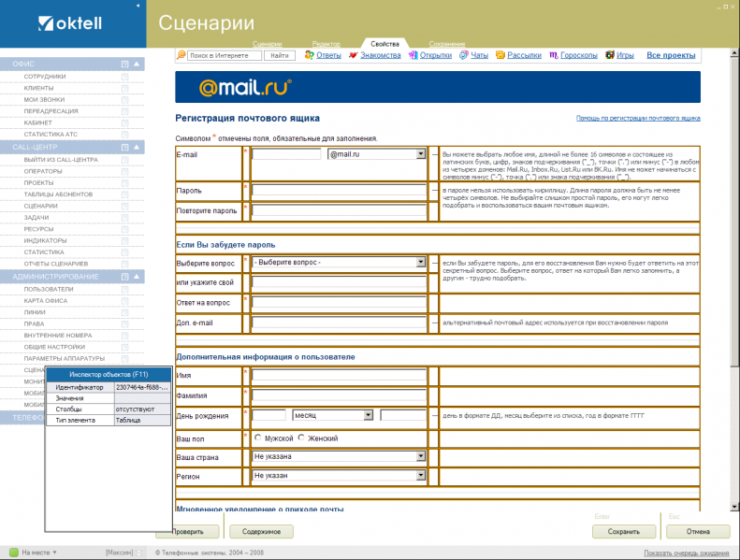Screen dimensions: 740x560
Task: Click the Знакомства heart icon
Action: point(353,55)
